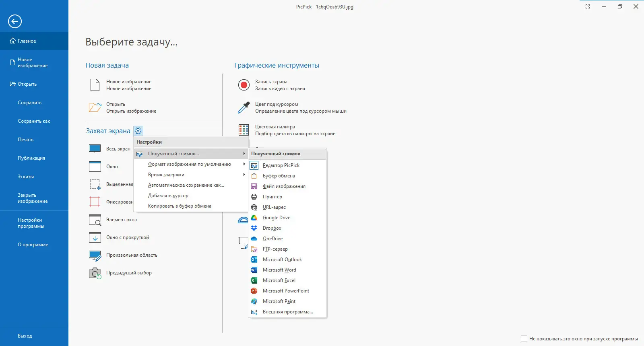
Task: Click the screen recording red circle icon
Action: pos(244,85)
